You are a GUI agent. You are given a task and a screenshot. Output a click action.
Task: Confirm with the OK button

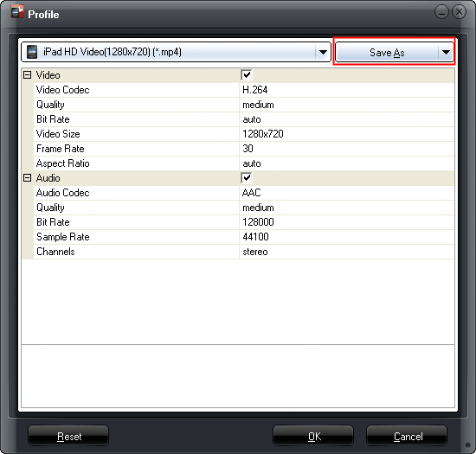pos(313,436)
